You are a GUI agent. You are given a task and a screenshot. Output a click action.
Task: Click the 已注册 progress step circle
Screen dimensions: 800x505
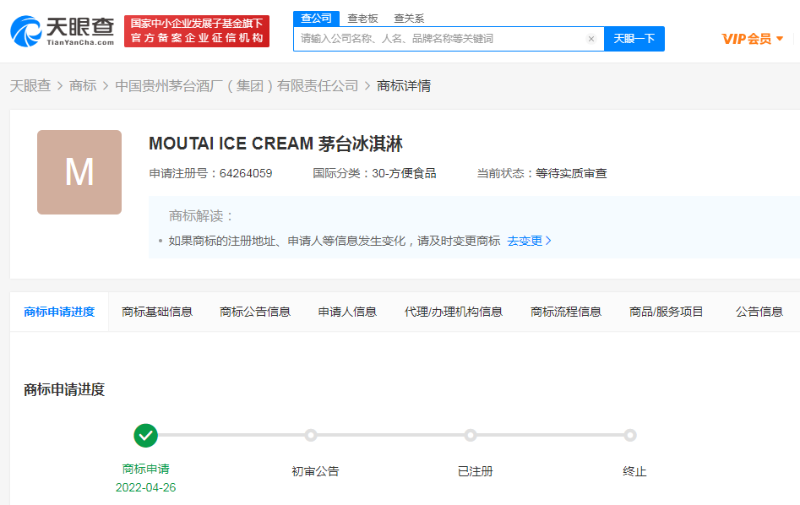(470, 435)
